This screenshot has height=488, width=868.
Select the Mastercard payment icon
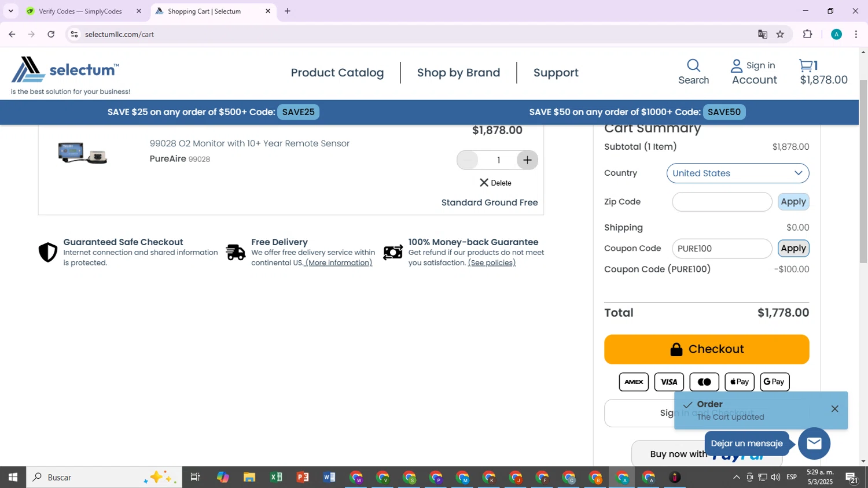point(704,382)
